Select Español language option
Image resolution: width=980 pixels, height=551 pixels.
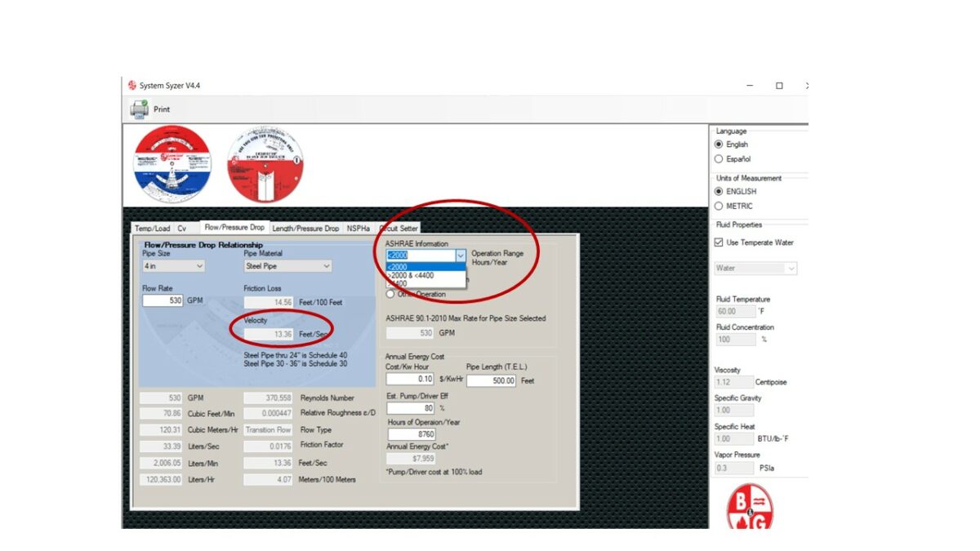[719, 159]
